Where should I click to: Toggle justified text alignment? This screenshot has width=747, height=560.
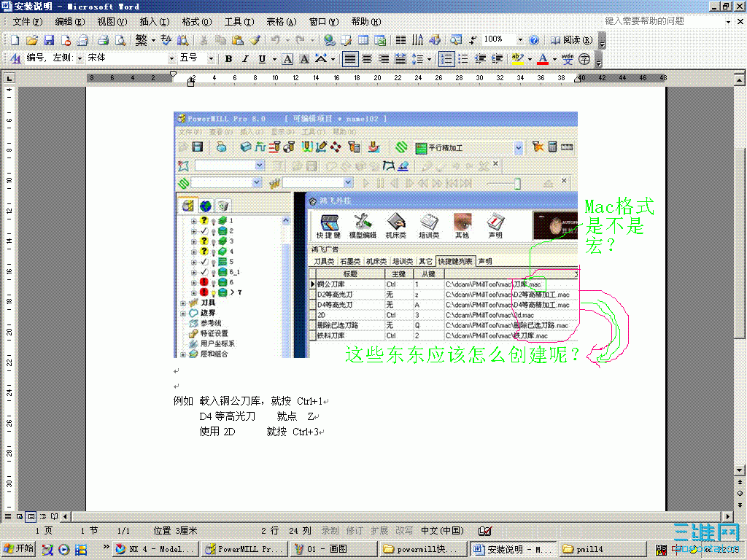pos(349,59)
